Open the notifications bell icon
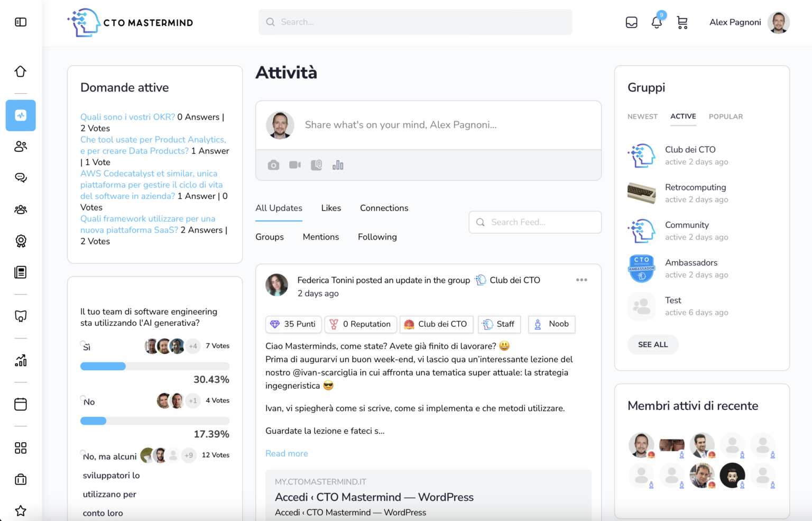 tap(657, 22)
